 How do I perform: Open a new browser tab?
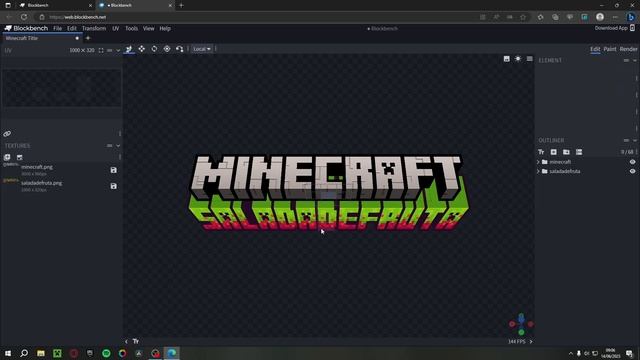pyautogui.click(x=181, y=5)
